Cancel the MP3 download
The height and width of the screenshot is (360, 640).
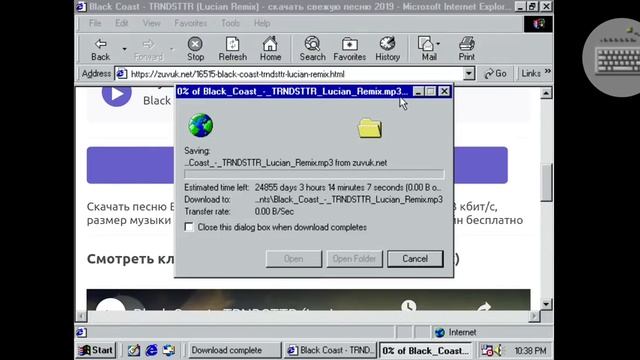click(x=415, y=259)
